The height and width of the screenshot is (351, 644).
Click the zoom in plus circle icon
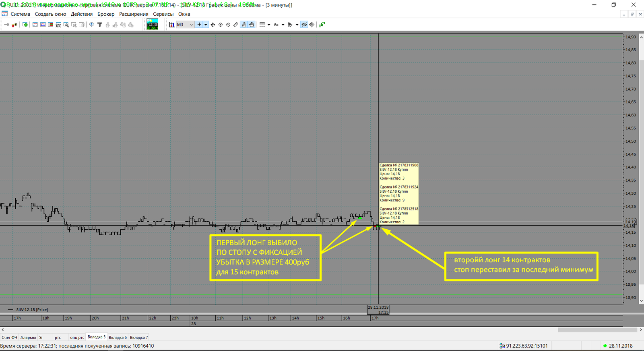(220, 25)
